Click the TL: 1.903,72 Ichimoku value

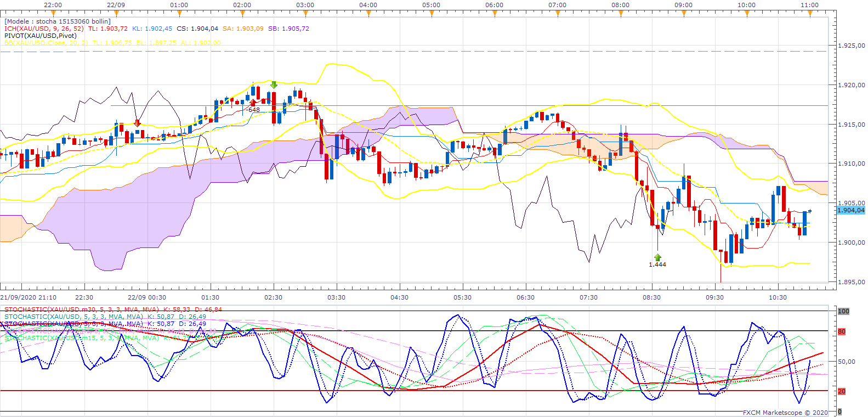(x=108, y=29)
